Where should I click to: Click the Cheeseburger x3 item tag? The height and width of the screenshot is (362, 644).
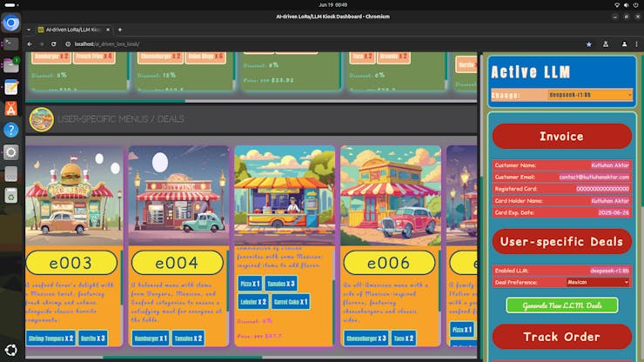[x=366, y=339]
